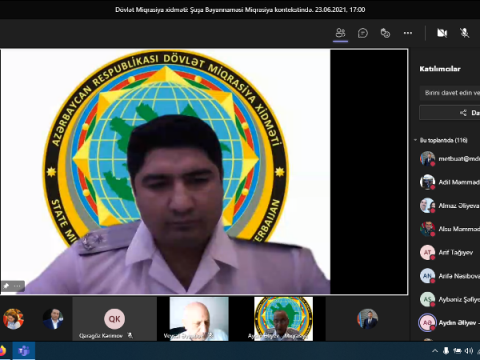
Task: Click the suited man avatar at strip's right end
Action: (x=367, y=319)
